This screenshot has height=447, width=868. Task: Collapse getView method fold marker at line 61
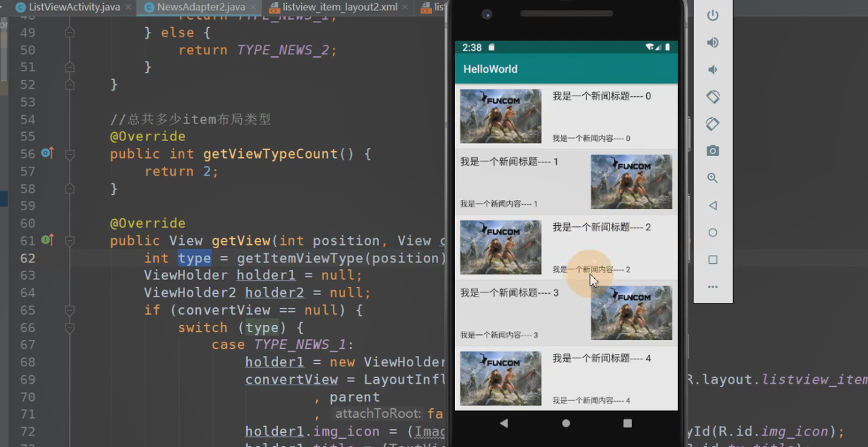tap(69, 241)
